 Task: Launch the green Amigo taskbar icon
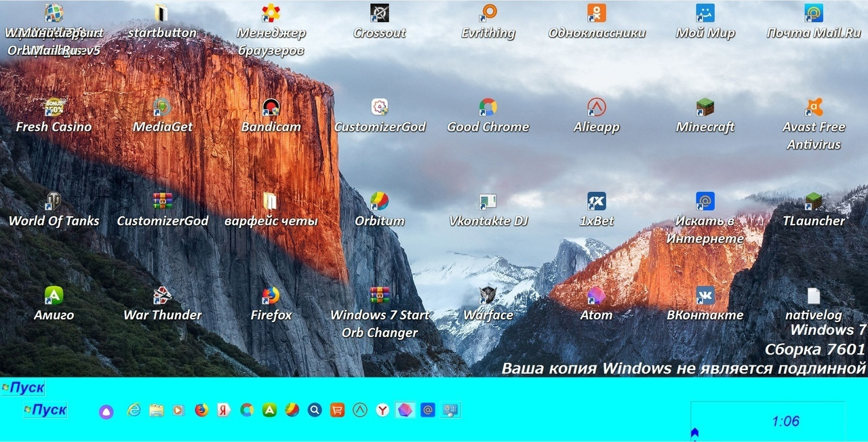click(x=269, y=410)
